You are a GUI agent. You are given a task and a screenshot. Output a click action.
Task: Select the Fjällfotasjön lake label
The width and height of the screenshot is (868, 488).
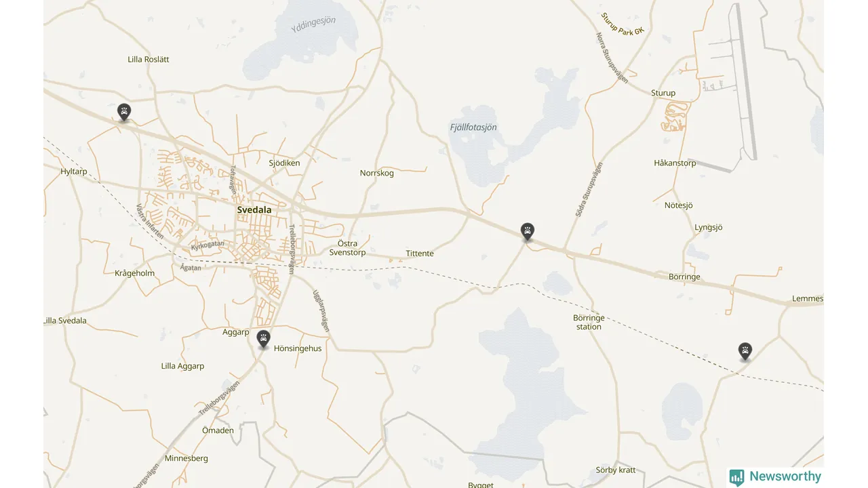[x=473, y=127]
